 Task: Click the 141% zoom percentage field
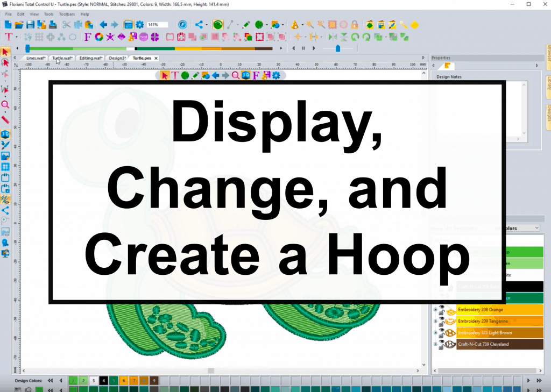coord(158,24)
